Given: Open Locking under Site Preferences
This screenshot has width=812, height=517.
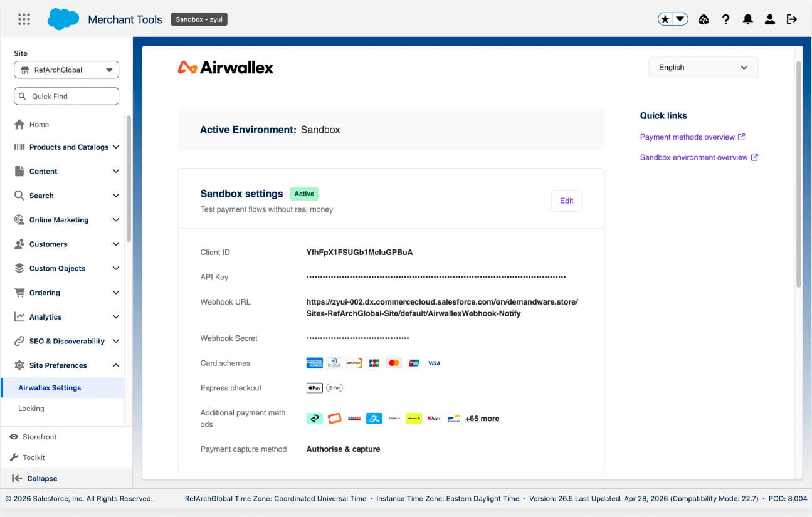Looking at the screenshot, I should click(31, 409).
